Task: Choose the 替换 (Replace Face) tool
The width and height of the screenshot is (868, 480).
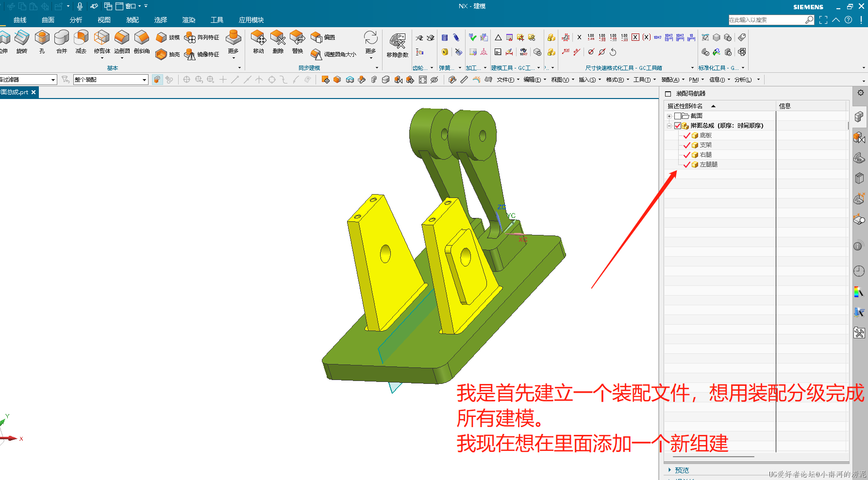Action: (298, 42)
